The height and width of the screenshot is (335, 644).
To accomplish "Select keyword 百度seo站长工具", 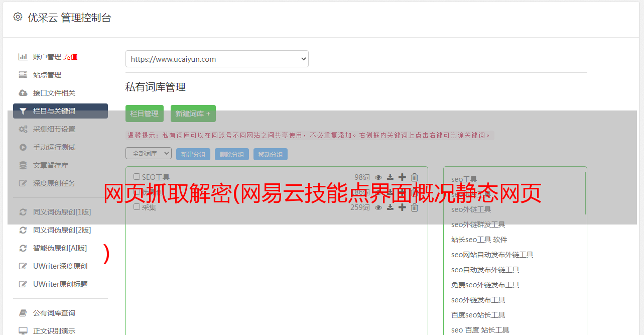I will [478, 315].
